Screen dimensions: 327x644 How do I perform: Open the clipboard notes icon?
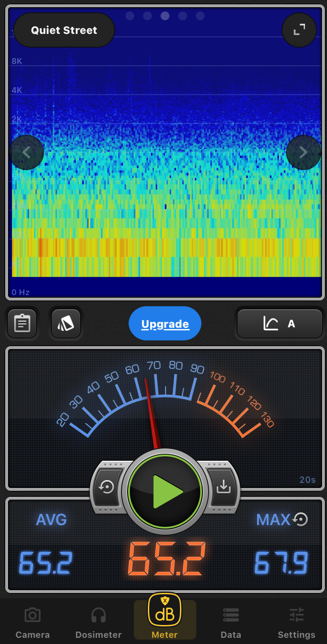tap(22, 324)
